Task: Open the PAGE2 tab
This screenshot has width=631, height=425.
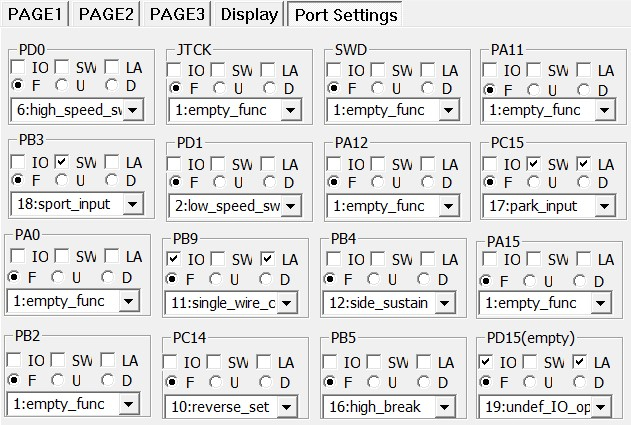Action: pos(105,14)
